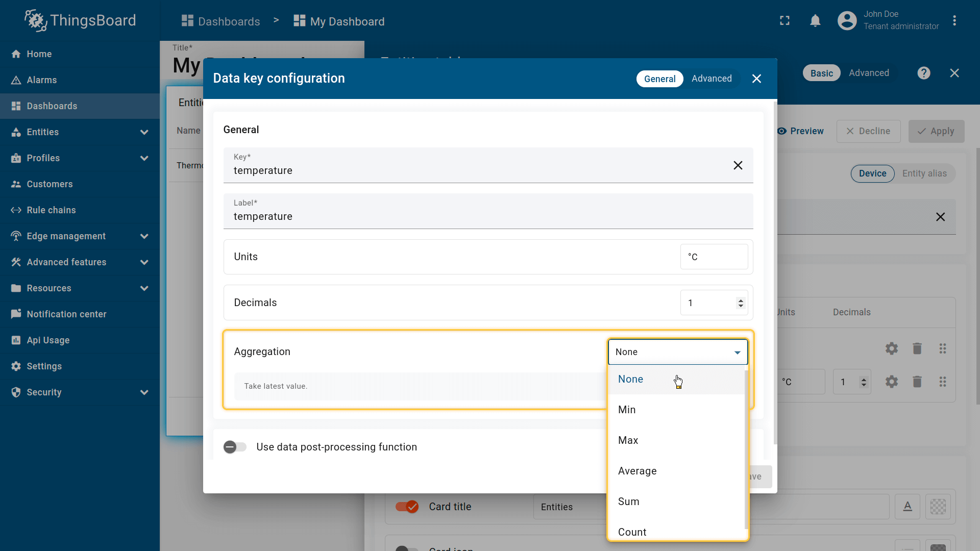Image resolution: width=980 pixels, height=551 pixels.
Task: Expand the Security sidebar section
Action: coord(144,392)
